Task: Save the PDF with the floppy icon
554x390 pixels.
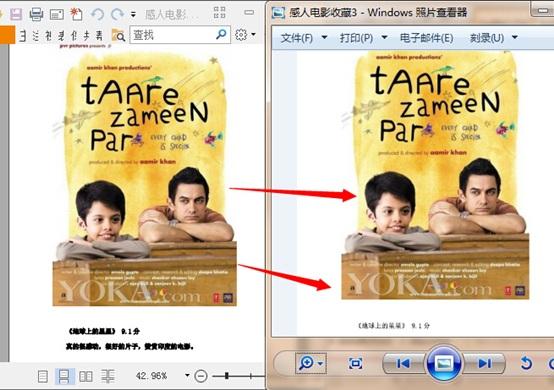Action: tap(16, 14)
